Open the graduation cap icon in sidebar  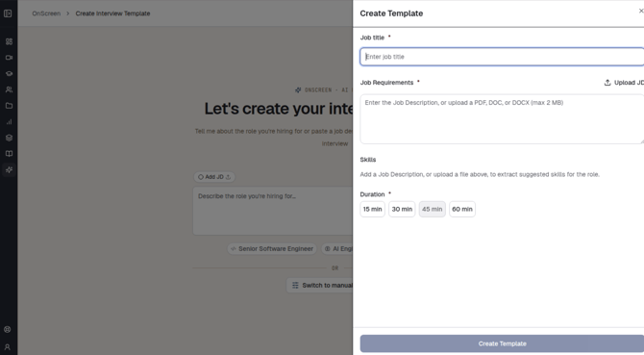tap(9, 73)
